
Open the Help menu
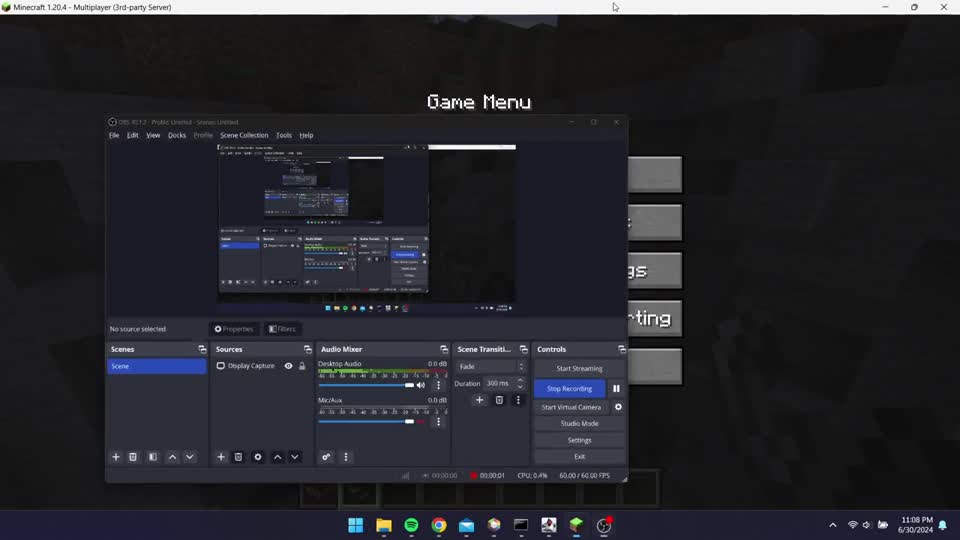tap(306, 135)
